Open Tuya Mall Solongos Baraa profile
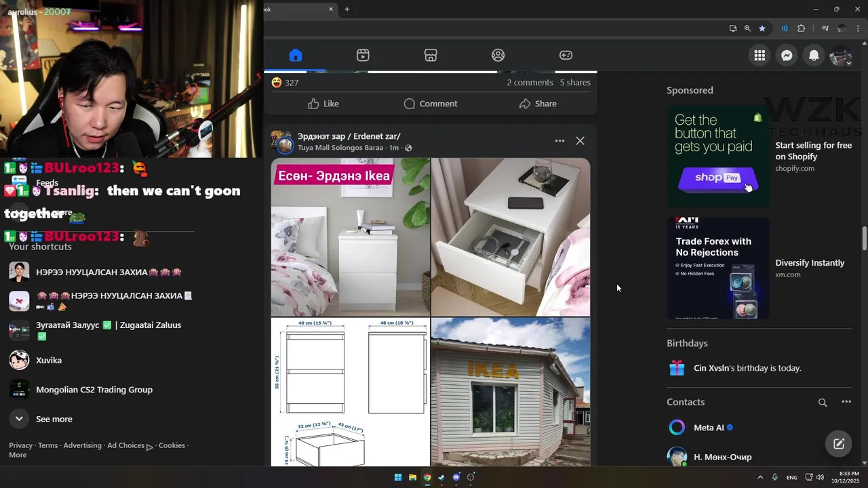This screenshot has height=488, width=868. 340,148
